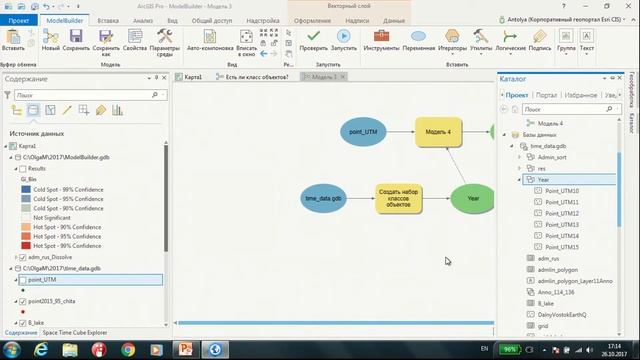The width and height of the screenshot is (640, 360).
Task: Toggle point2015_95_chita layer visibility
Action: (x=23, y=302)
